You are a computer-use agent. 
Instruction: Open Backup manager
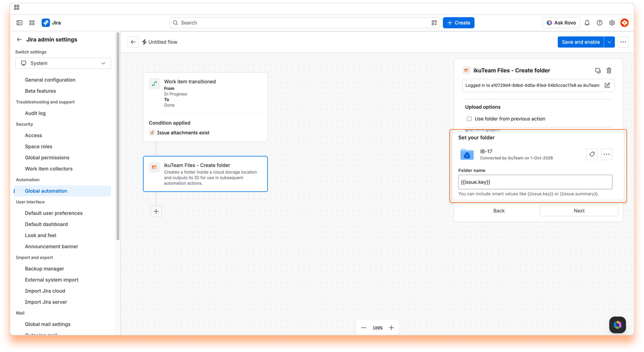(44, 269)
